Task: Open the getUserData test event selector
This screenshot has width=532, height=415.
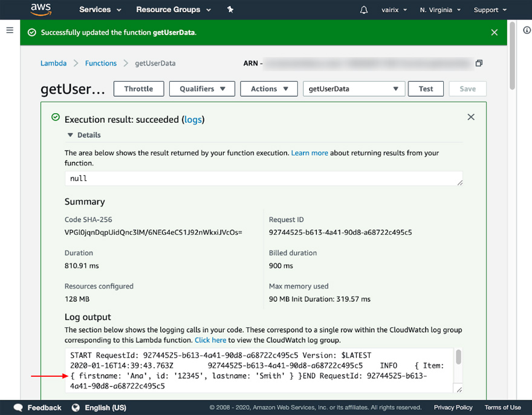Action: [354, 88]
